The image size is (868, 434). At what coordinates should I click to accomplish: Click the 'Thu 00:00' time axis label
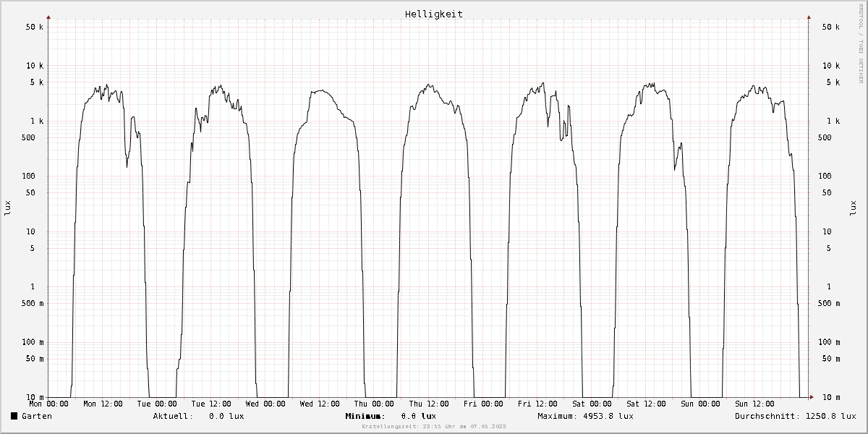pyautogui.click(x=375, y=404)
